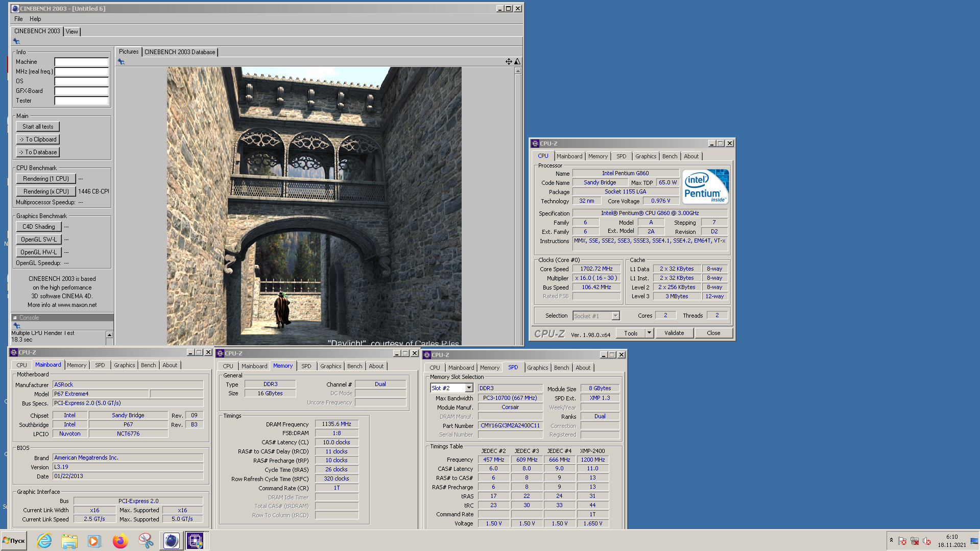Open Bench tab in CPU-Z CPU window
Screen dimensions: 980x551
coord(670,156)
